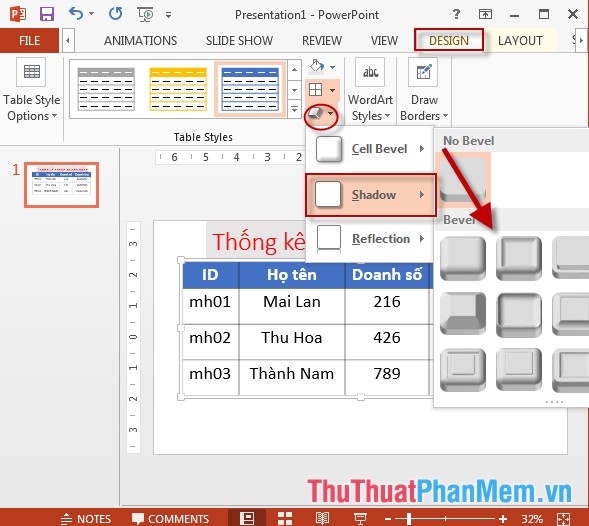Apply the second bevel in row three

click(519, 370)
